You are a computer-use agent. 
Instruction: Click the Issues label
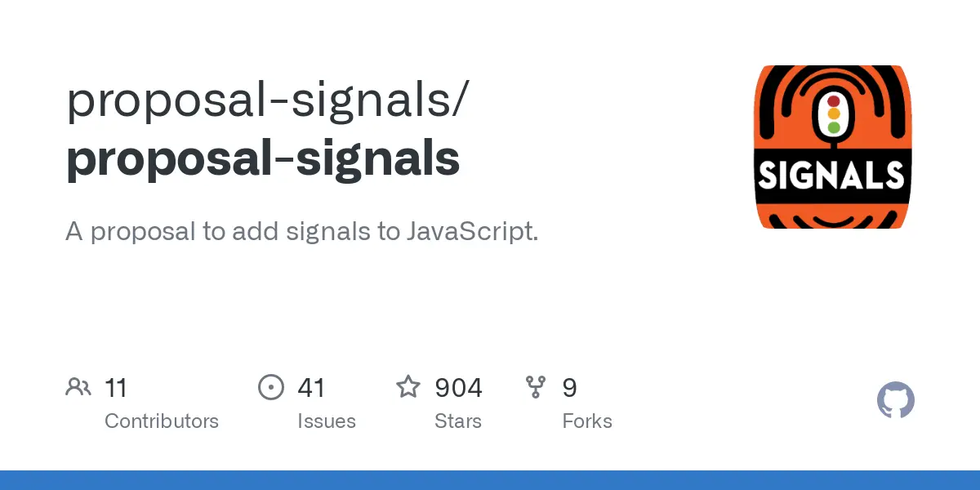click(327, 421)
